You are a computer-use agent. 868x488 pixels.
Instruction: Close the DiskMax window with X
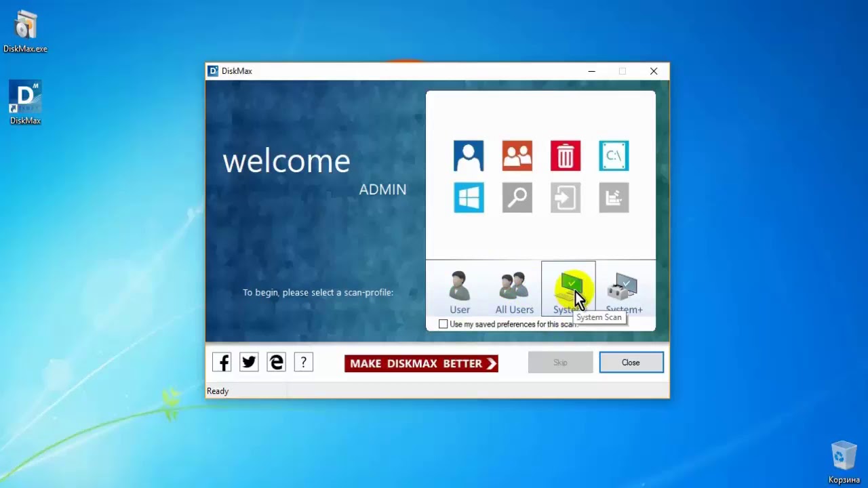click(x=654, y=71)
